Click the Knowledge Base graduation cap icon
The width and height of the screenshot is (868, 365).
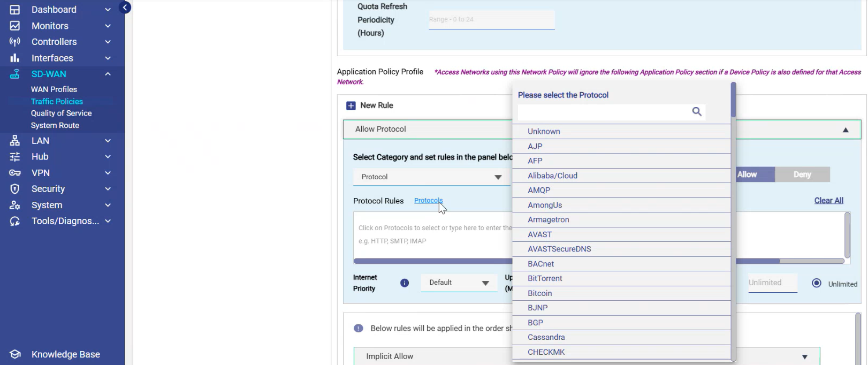[x=15, y=354]
